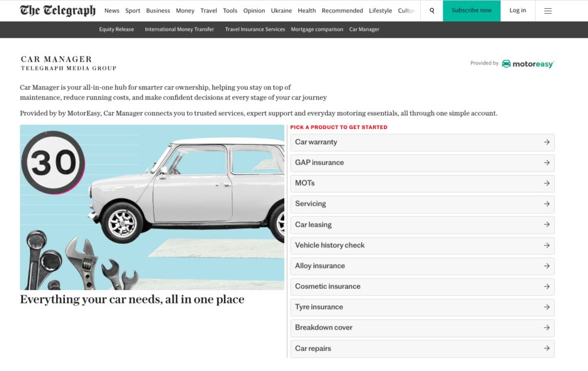Click 'Everything your car needs' heading
Image resolution: width=588 pixels, height=371 pixels.
[x=132, y=299]
